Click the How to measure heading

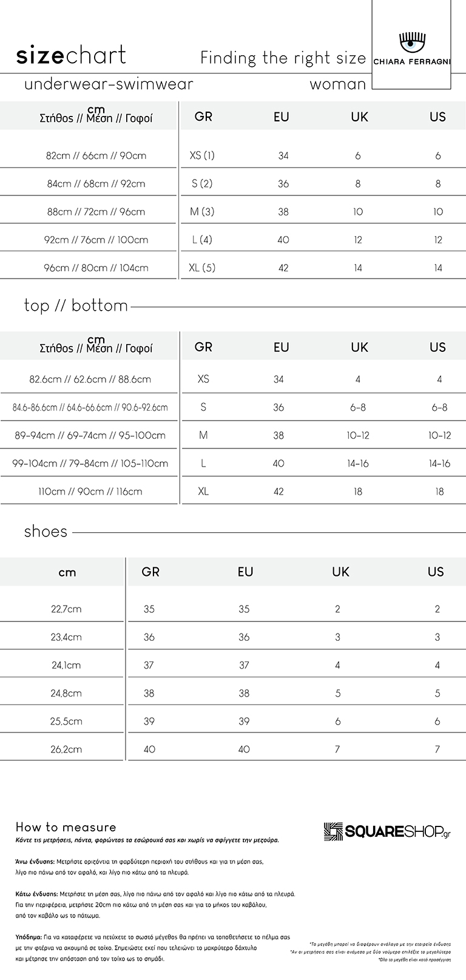point(66,827)
